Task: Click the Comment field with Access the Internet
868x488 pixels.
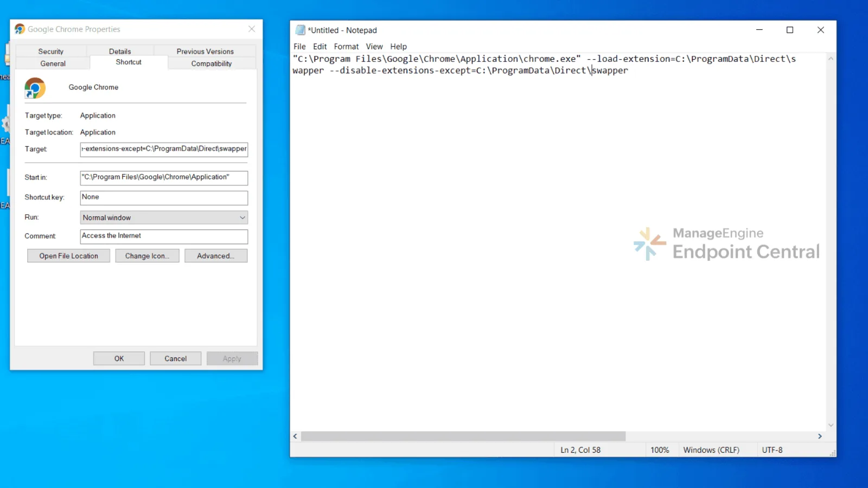Action: tap(164, 236)
